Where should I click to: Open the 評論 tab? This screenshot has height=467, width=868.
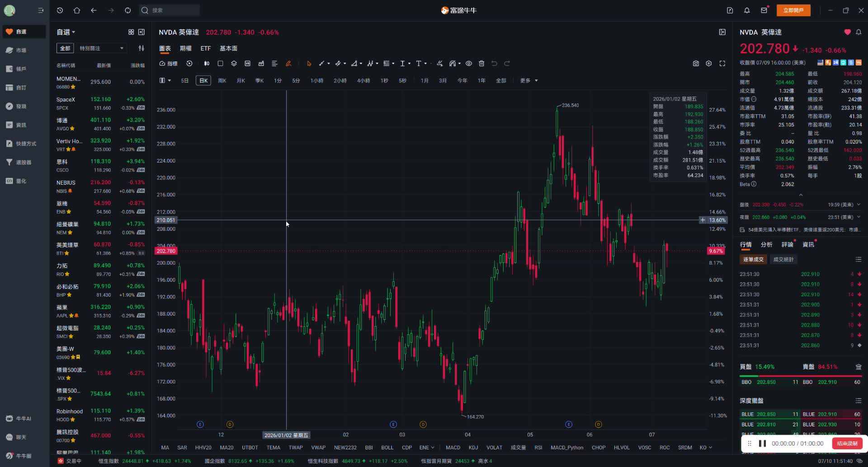(x=787, y=244)
